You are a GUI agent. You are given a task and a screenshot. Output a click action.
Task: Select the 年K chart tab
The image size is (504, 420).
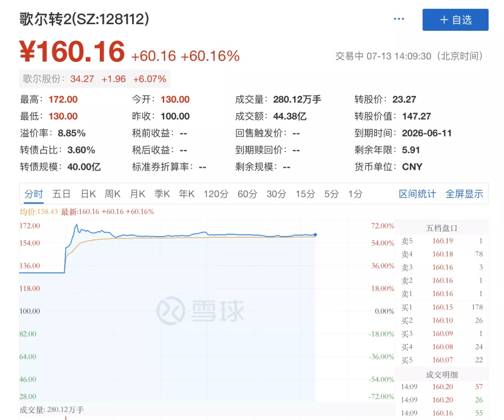coord(187,194)
